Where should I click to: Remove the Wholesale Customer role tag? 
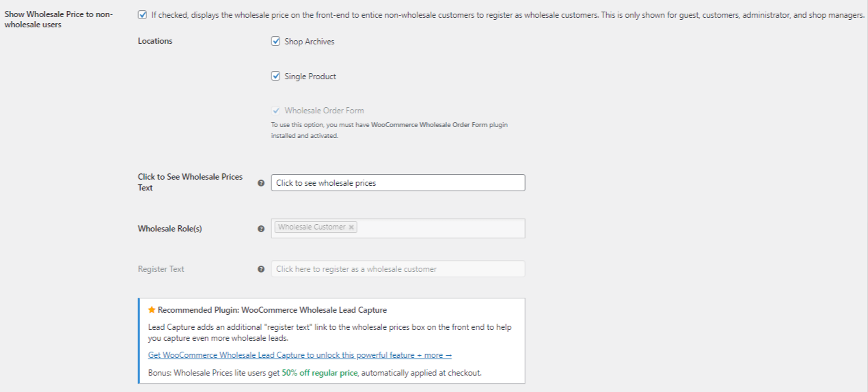coord(351,227)
